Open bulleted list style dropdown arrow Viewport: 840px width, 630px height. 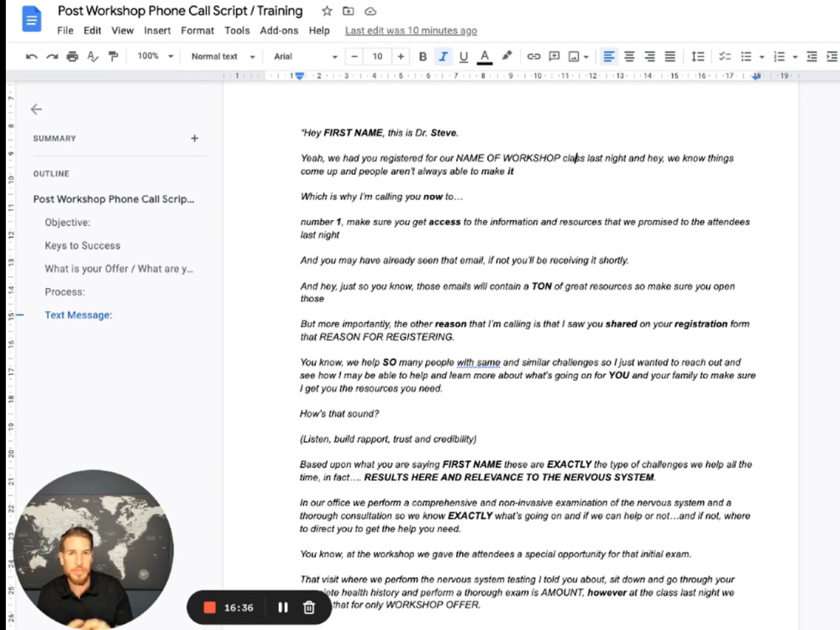[x=762, y=57]
